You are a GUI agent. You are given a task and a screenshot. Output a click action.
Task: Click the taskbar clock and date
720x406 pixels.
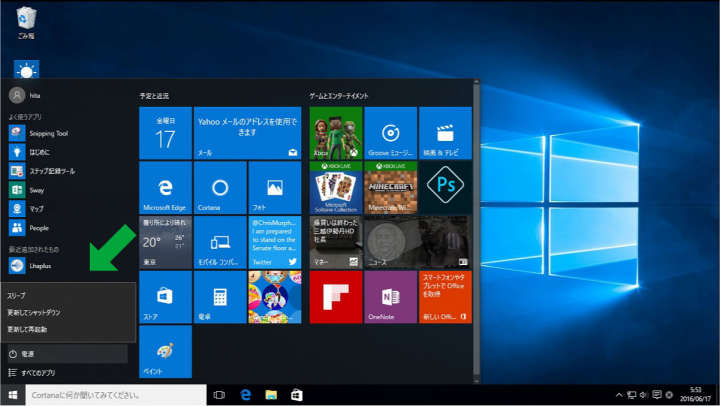tap(695, 395)
